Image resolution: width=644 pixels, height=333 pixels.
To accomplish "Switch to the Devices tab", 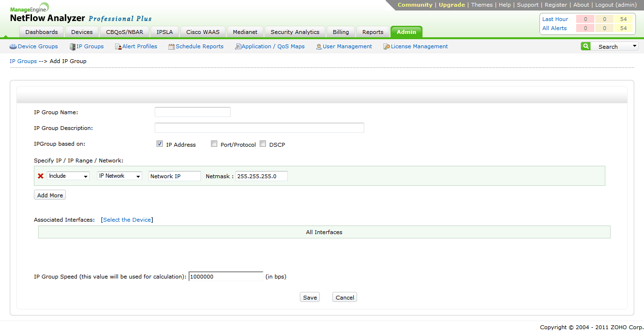I will 82,32.
